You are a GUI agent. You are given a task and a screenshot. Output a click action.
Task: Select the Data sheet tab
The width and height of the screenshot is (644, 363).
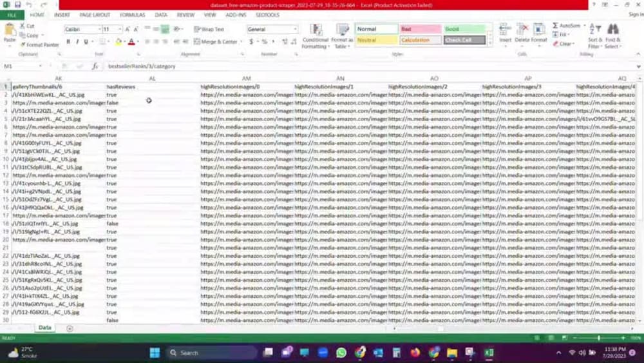[45, 328]
